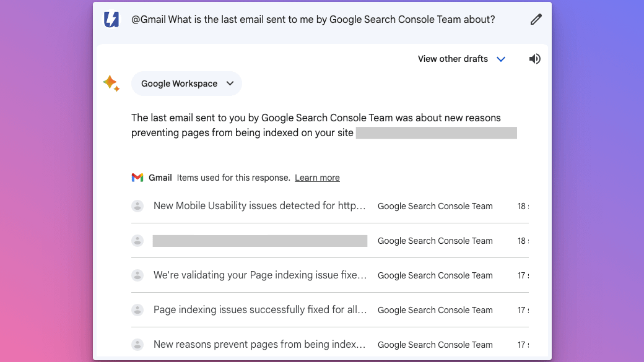
Task: Click sender avatar for New reasons email
Action: click(x=137, y=345)
